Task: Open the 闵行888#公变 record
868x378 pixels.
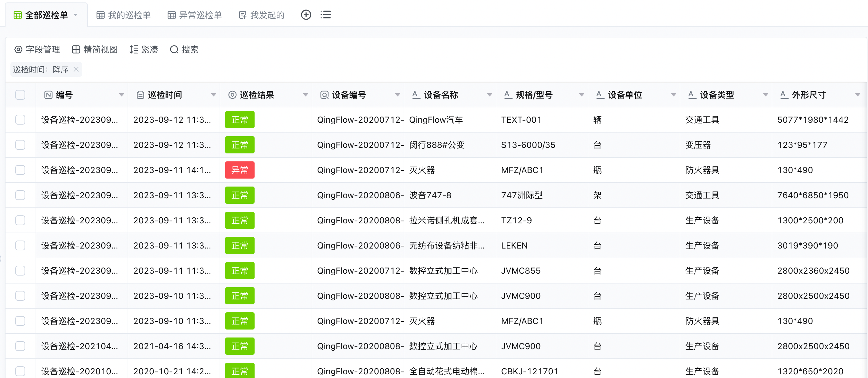Action: [x=436, y=145]
